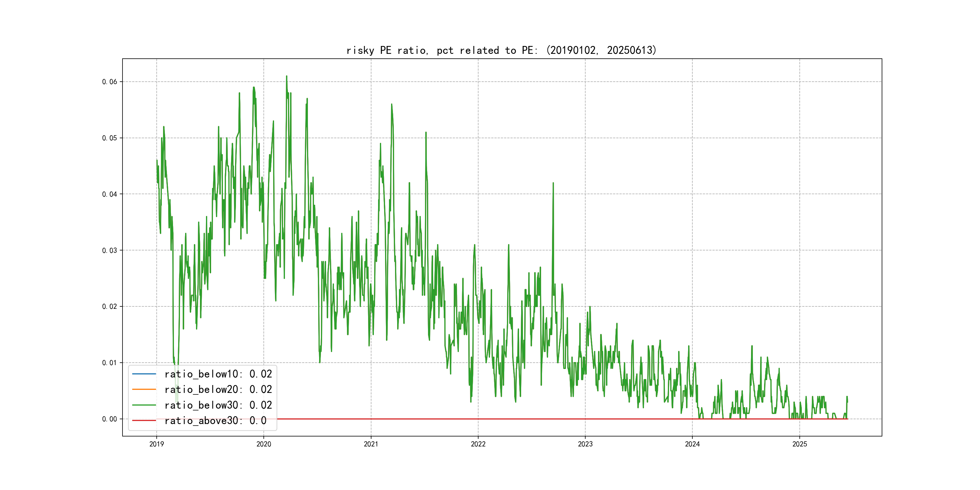Click the 0.03 y-axis tick label

[x=109, y=250]
